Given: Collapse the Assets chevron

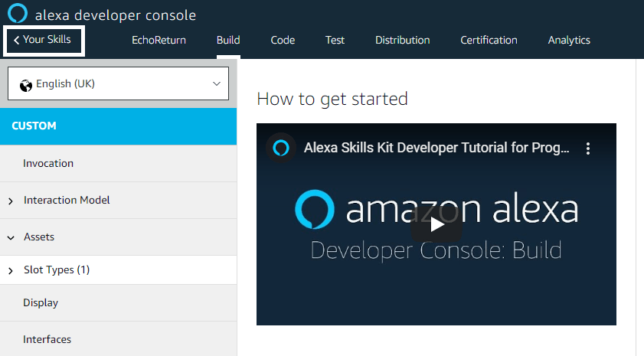Looking at the screenshot, I should pos(11,238).
